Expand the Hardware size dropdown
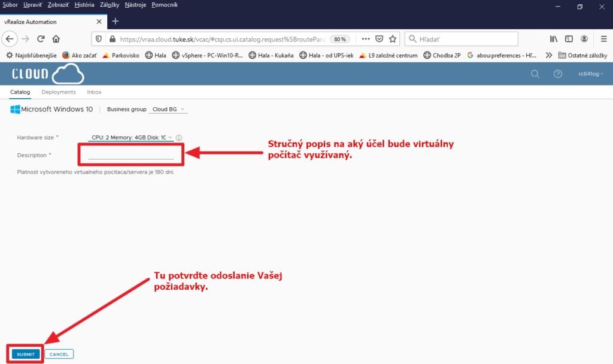This screenshot has width=613, height=364. 131,138
